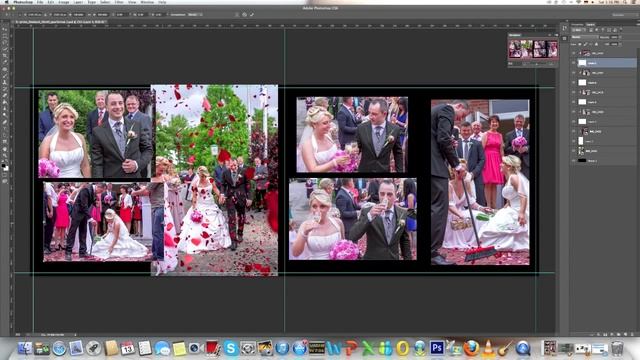
Task: Open the Navigator panel options menu
Action: pyautogui.click(x=556, y=35)
